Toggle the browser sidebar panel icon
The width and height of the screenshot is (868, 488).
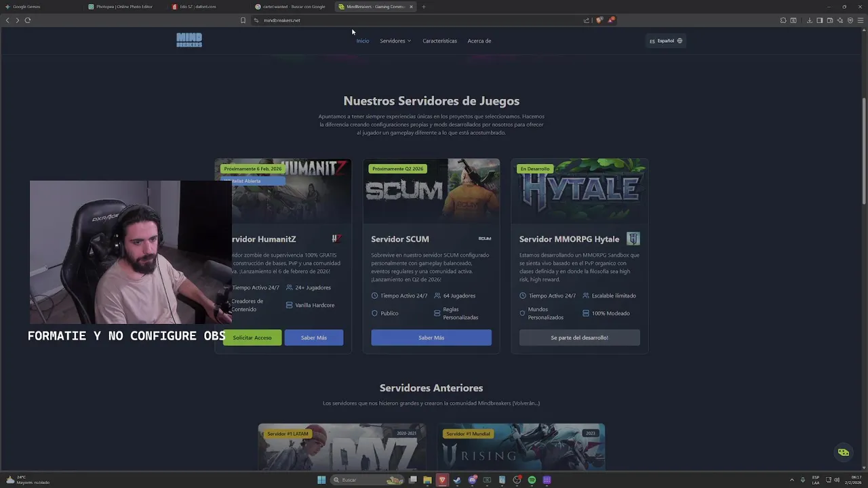(820, 20)
